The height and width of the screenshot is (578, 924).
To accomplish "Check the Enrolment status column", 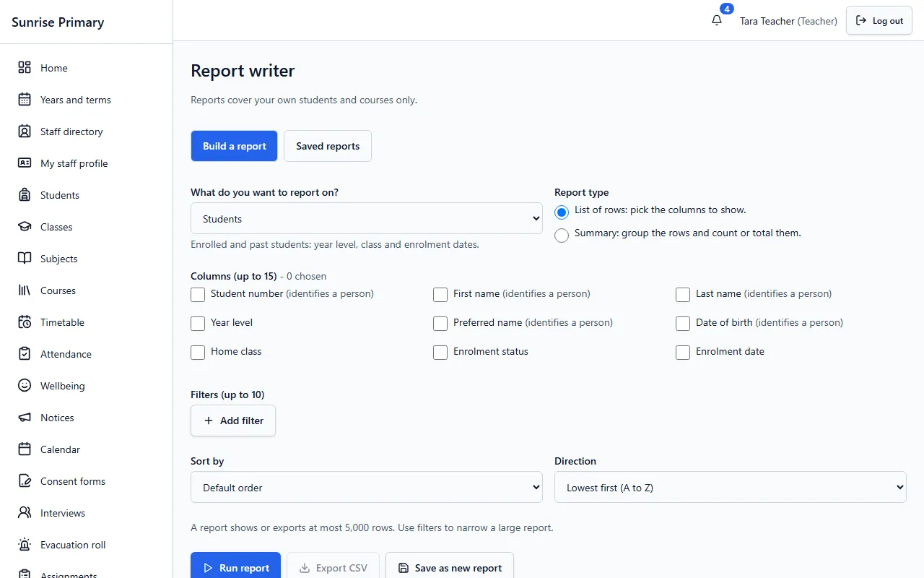I will pyautogui.click(x=440, y=353).
